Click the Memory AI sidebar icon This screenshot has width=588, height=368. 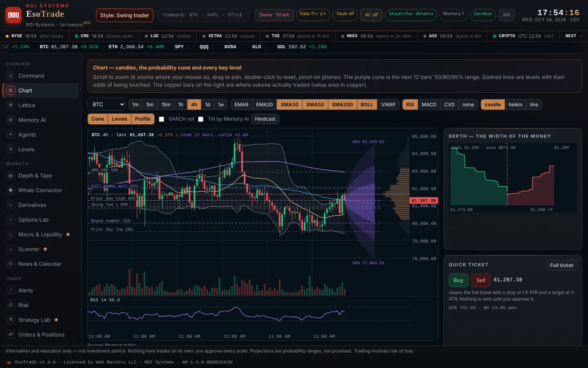(x=11, y=120)
